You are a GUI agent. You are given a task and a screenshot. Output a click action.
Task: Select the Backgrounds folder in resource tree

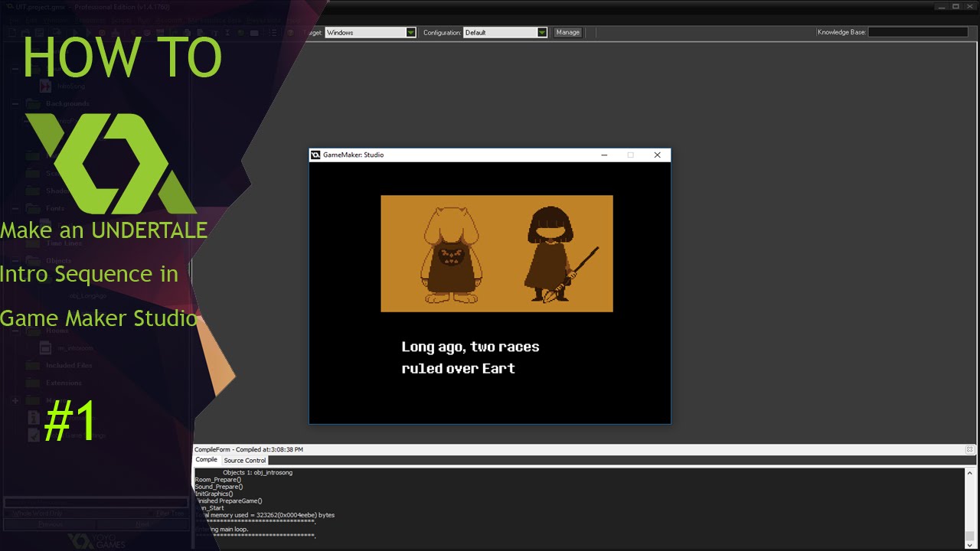(x=67, y=103)
